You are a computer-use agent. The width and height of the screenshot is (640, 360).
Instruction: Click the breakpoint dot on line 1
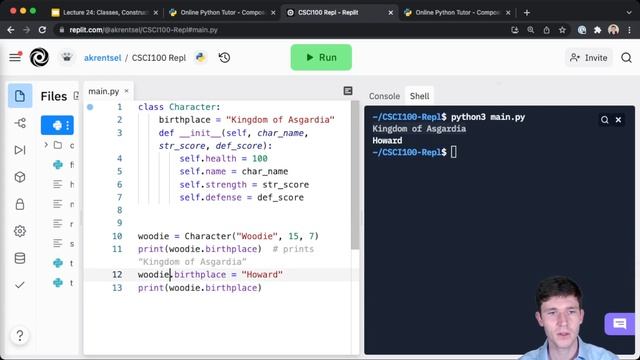pyautogui.click(x=90, y=107)
